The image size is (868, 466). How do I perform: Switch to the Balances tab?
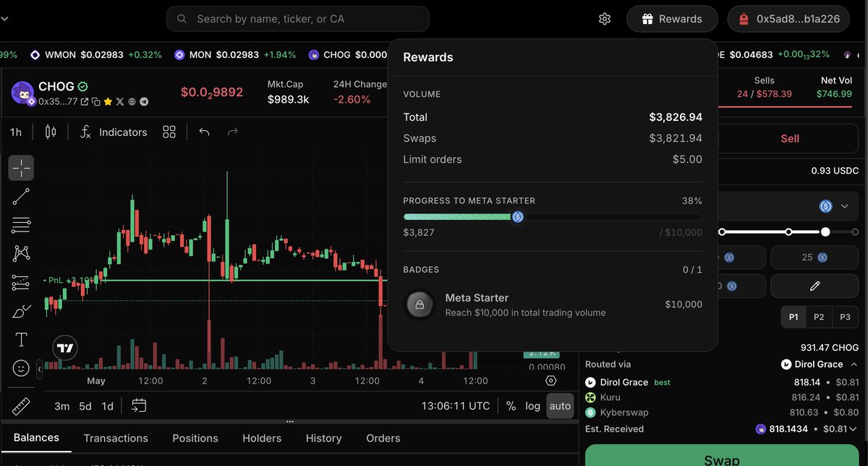coord(36,438)
